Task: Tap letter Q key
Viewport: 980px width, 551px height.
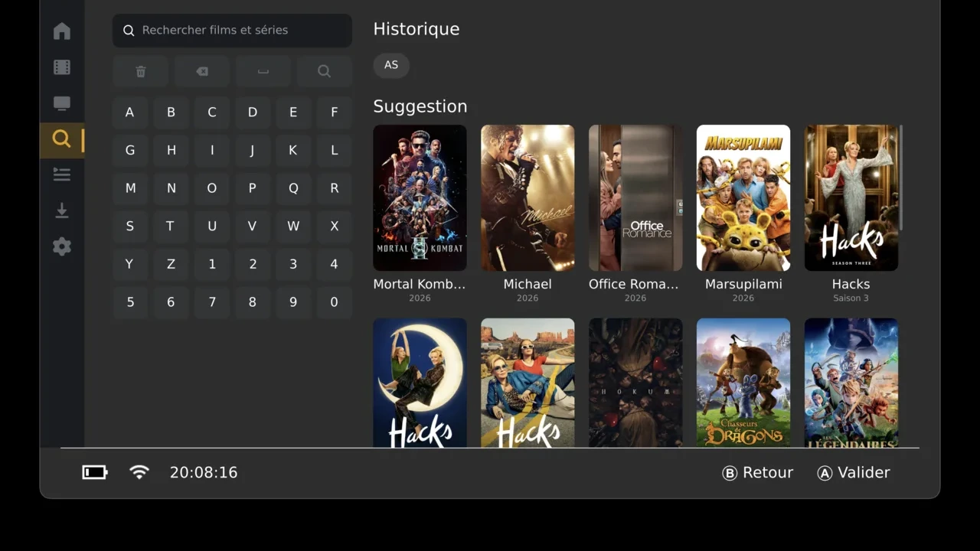Action: [x=293, y=188]
